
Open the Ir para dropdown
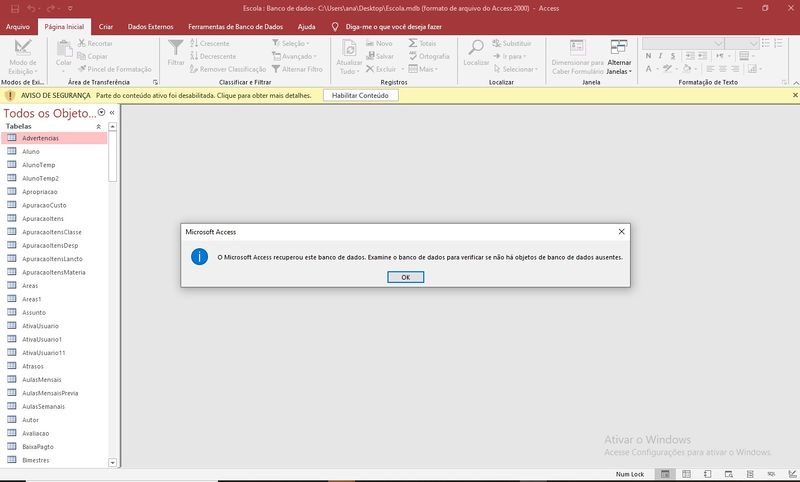509,56
